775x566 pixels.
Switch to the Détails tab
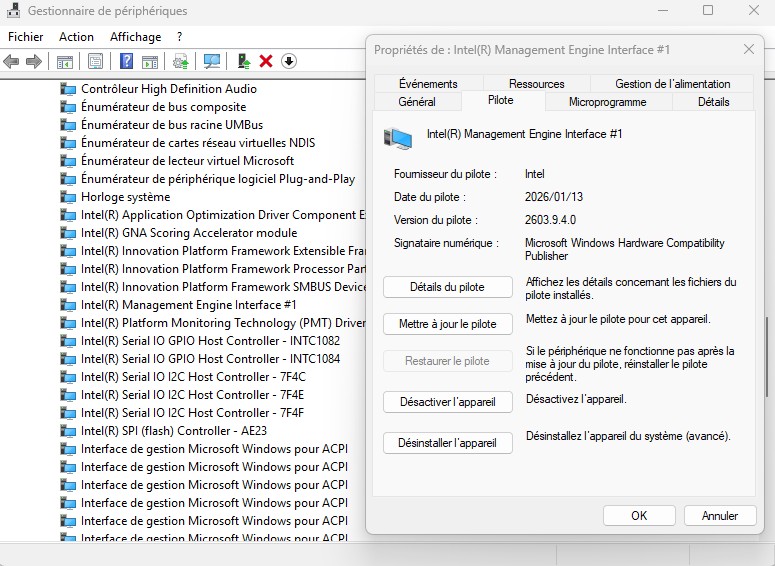[713, 102]
